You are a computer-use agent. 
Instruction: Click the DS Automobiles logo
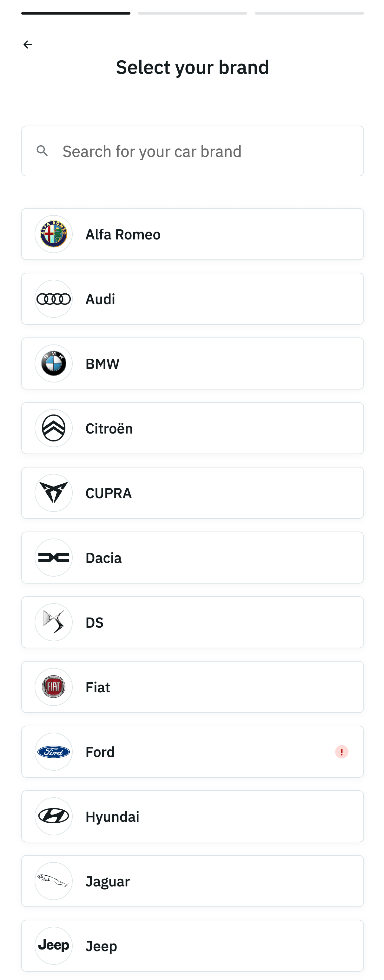(x=53, y=622)
